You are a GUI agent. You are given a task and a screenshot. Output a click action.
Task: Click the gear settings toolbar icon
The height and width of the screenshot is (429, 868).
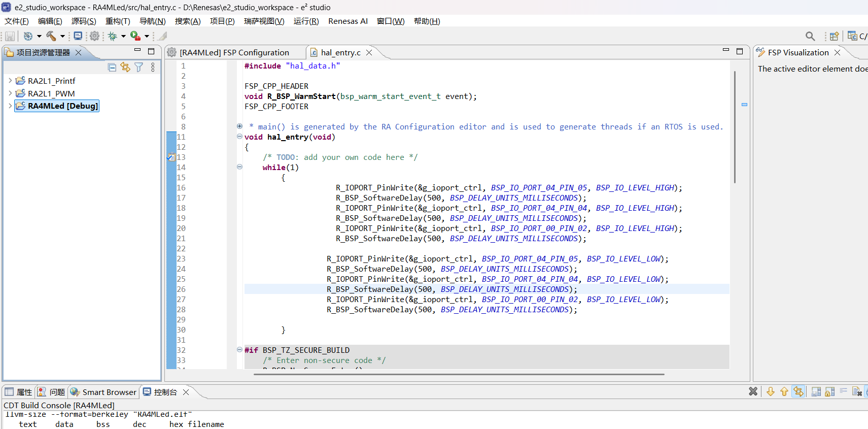point(94,36)
